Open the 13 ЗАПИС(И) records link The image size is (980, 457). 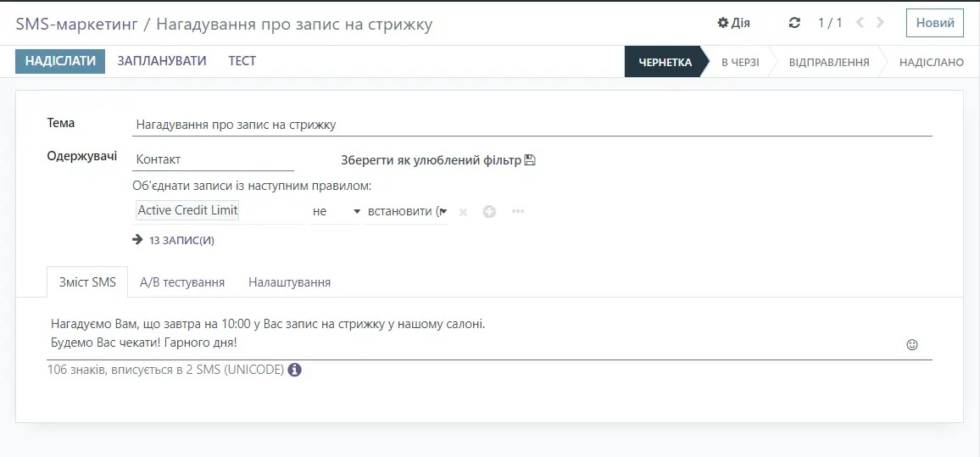[181, 240]
